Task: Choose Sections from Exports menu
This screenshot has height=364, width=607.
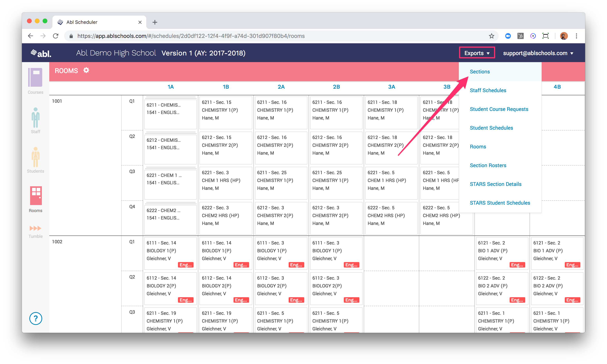Action: click(x=479, y=72)
